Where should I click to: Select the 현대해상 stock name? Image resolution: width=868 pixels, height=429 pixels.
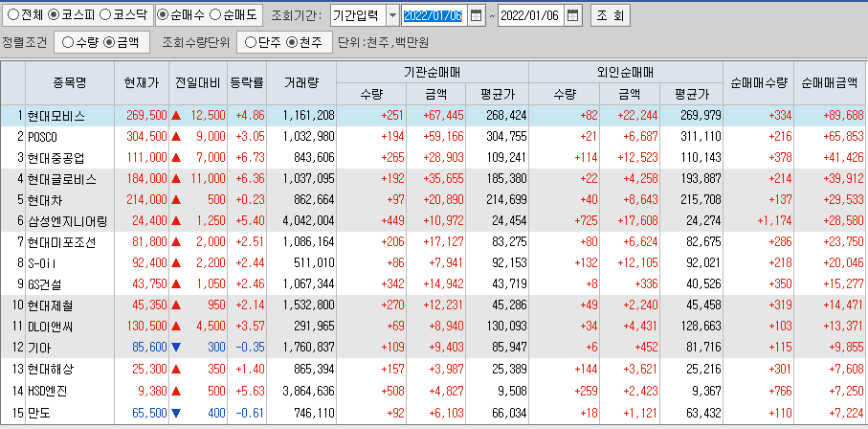point(50,369)
